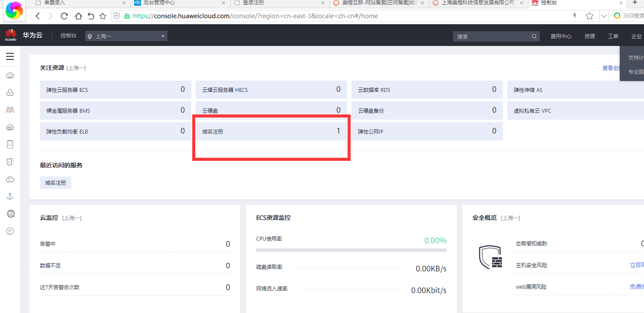Click the web漏洞风险 link on its right
Screen dimensions: 644x313
(x=637, y=287)
